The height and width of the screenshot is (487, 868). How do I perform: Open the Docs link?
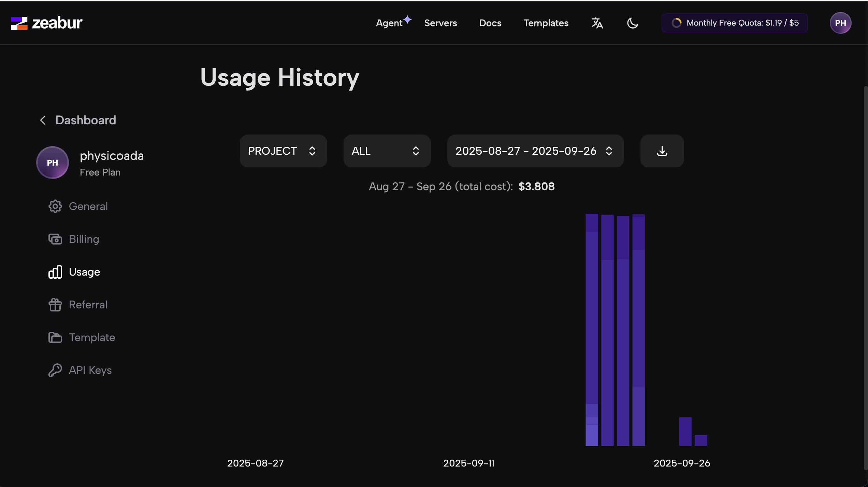coord(490,23)
